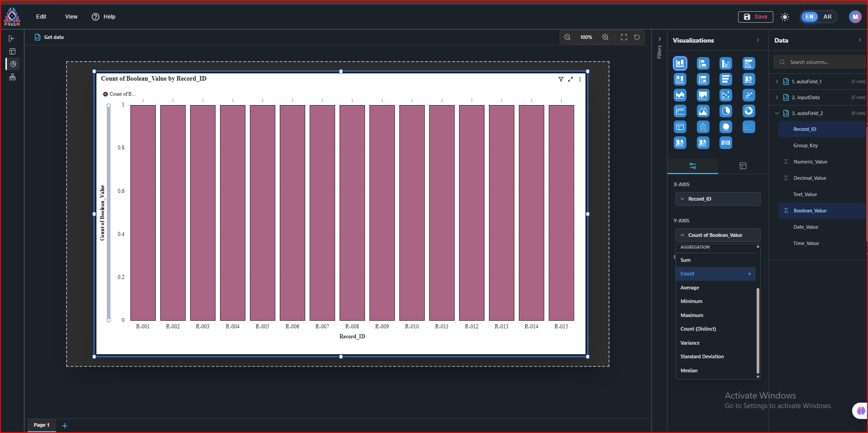Pick the scatter plot chart type
Viewport: 868px width, 433px height.
pos(726,95)
